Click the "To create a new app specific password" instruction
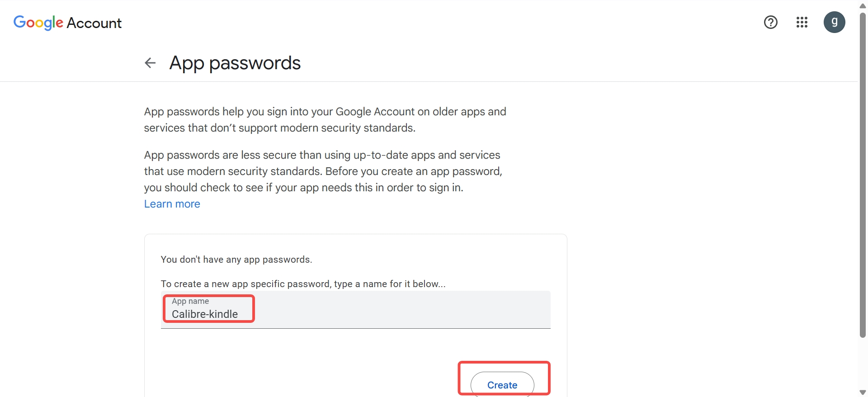This screenshot has height=397, width=868. (x=303, y=284)
